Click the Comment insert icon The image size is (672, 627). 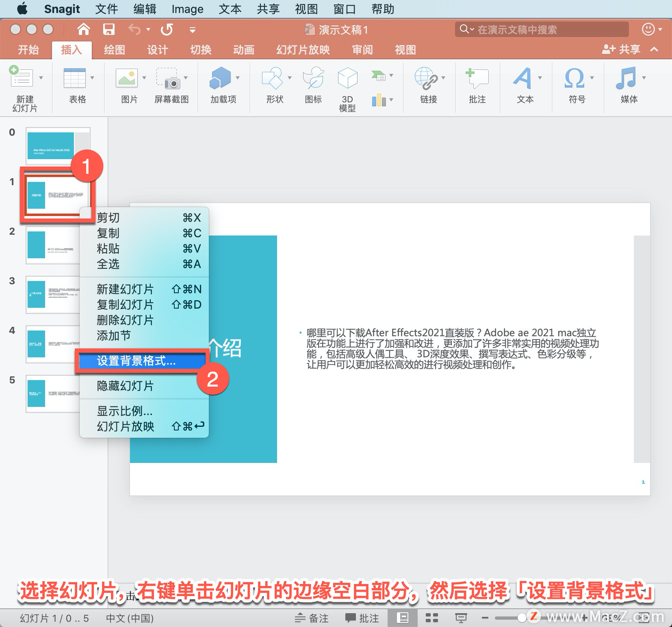(477, 78)
